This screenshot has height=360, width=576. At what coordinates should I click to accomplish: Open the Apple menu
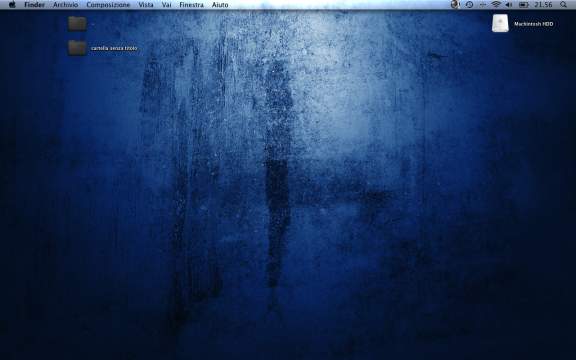(12, 4)
